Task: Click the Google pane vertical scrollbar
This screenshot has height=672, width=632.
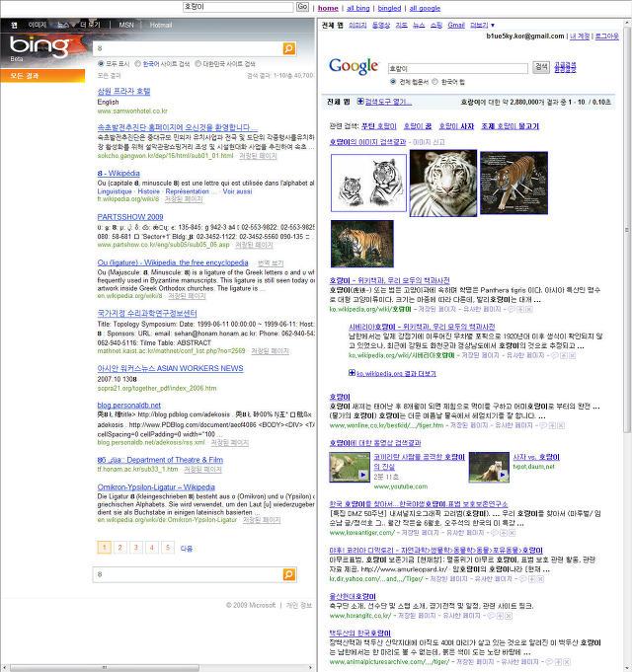Action: (x=627, y=229)
